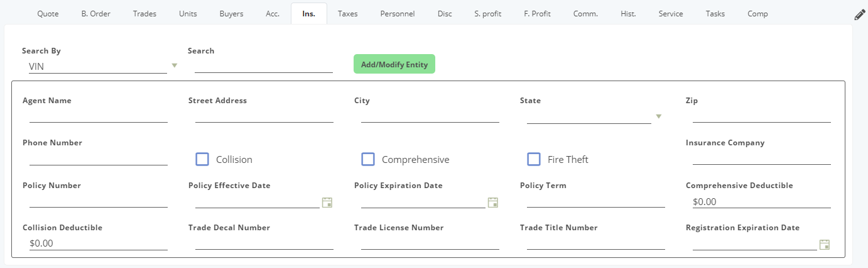Click the Comprehensive Deductible amount field

click(762, 201)
